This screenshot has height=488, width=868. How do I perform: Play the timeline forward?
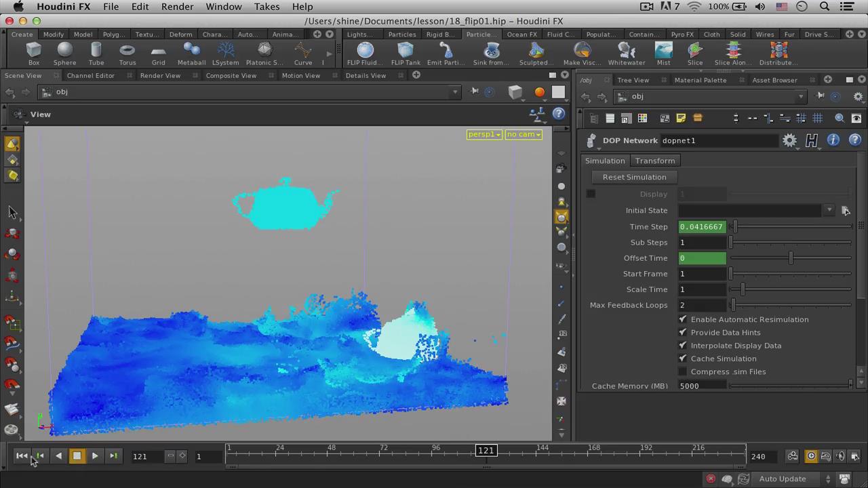tap(95, 456)
